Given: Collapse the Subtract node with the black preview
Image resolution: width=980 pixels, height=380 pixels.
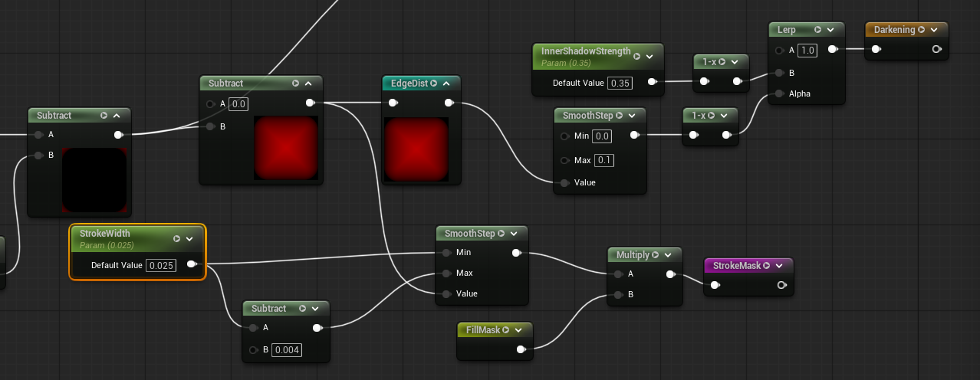Looking at the screenshot, I should coord(117,115).
